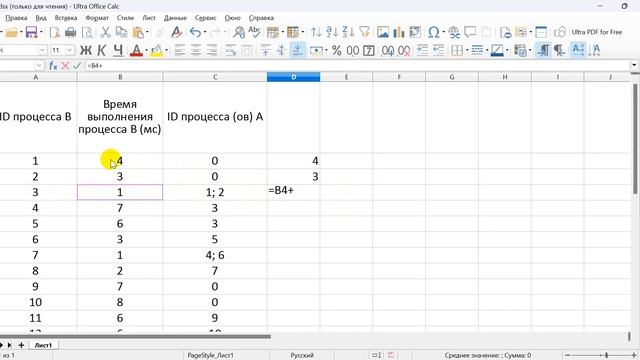Open the Справка menu

(261, 18)
